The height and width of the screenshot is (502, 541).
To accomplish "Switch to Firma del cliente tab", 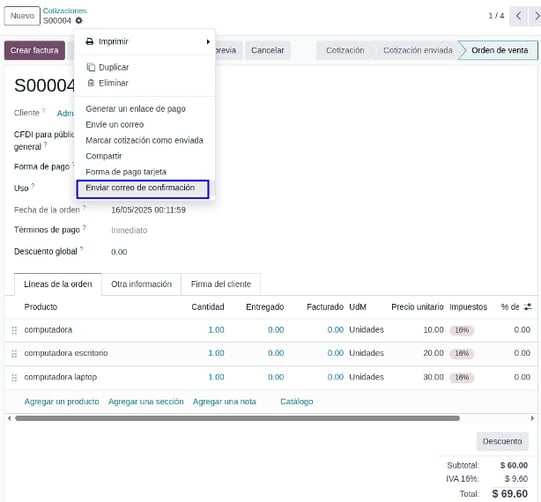I will (x=221, y=284).
